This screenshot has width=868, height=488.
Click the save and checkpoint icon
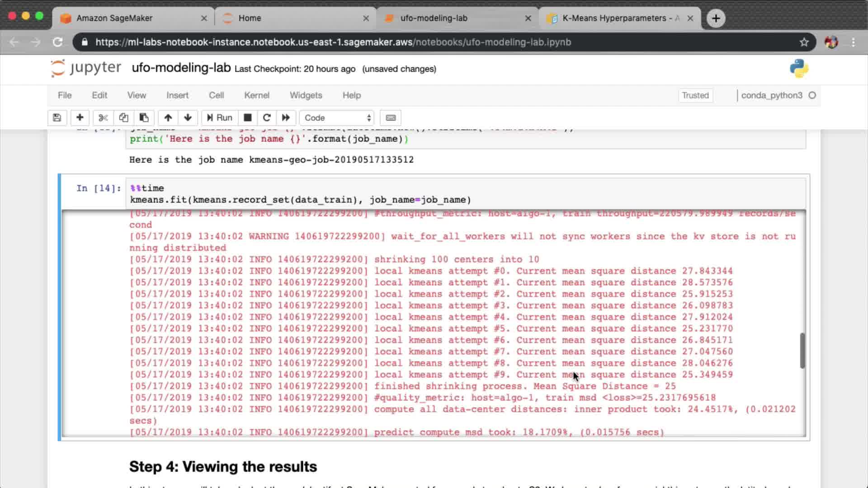click(57, 118)
